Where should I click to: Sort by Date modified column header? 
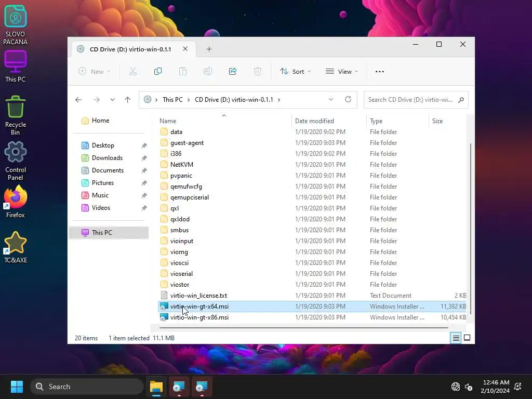(328, 121)
